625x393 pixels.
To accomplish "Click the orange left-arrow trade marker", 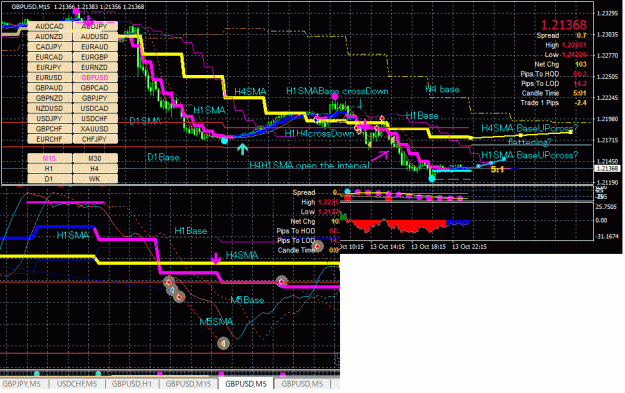I will [x=223, y=343].
